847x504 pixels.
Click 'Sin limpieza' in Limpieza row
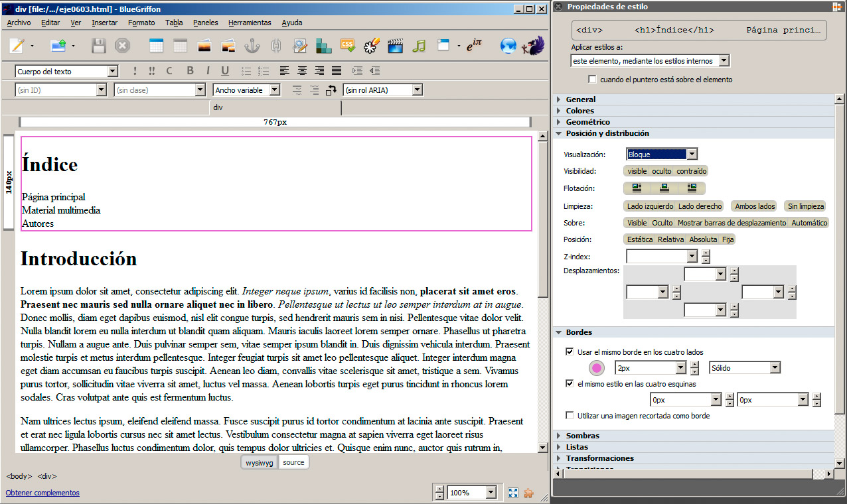[806, 206]
